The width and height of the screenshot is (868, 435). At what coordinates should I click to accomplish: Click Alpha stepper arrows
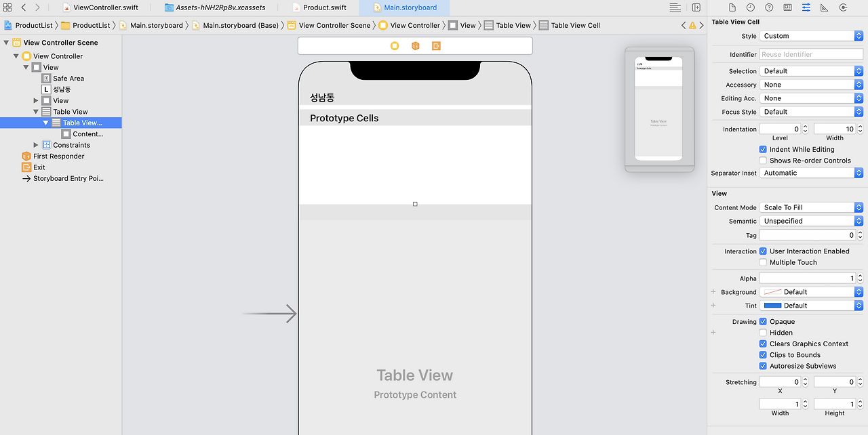tap(860, 278)
